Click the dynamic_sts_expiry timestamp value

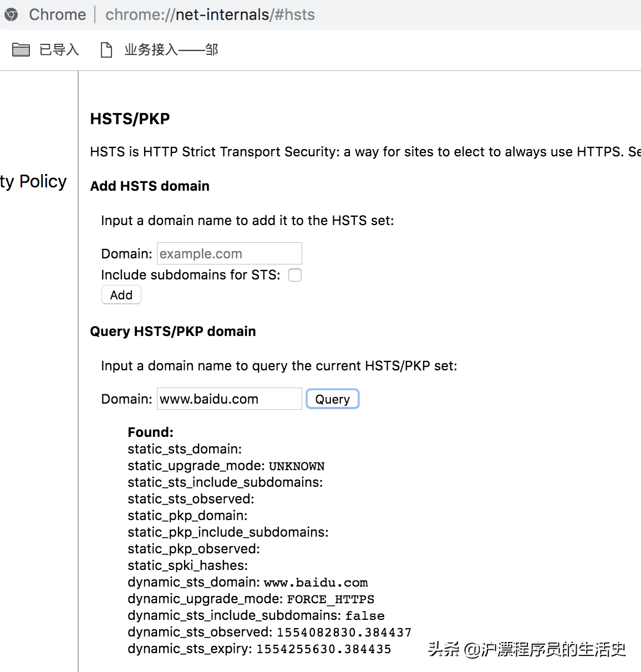[x=323, y=649]
